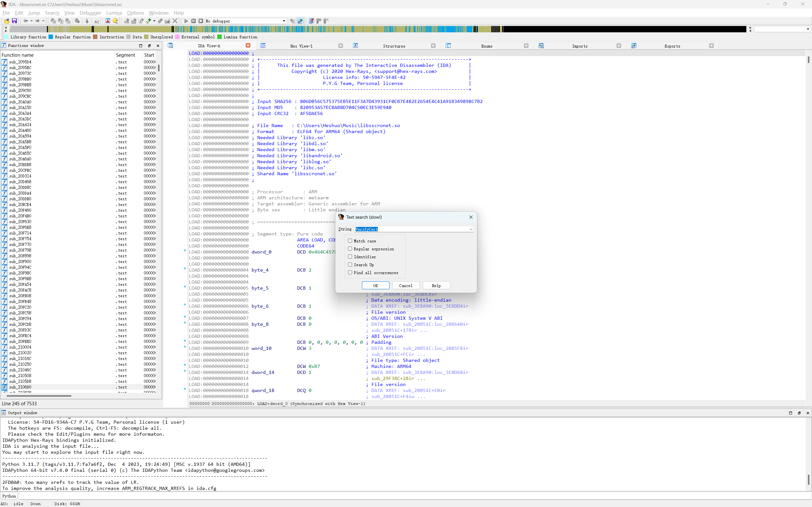
Task: Enable the Match case checkbox
Action: click(350, 241)
